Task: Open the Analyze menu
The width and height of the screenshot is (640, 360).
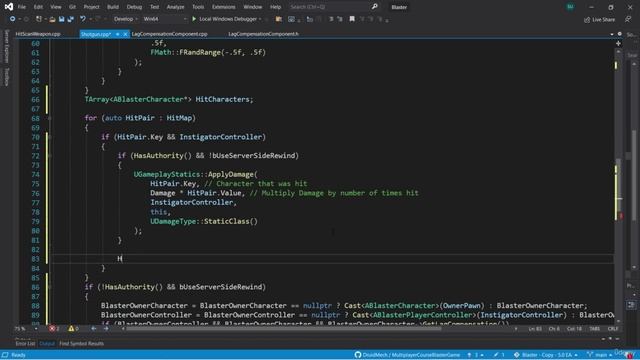Action: (x=175, y=7)
